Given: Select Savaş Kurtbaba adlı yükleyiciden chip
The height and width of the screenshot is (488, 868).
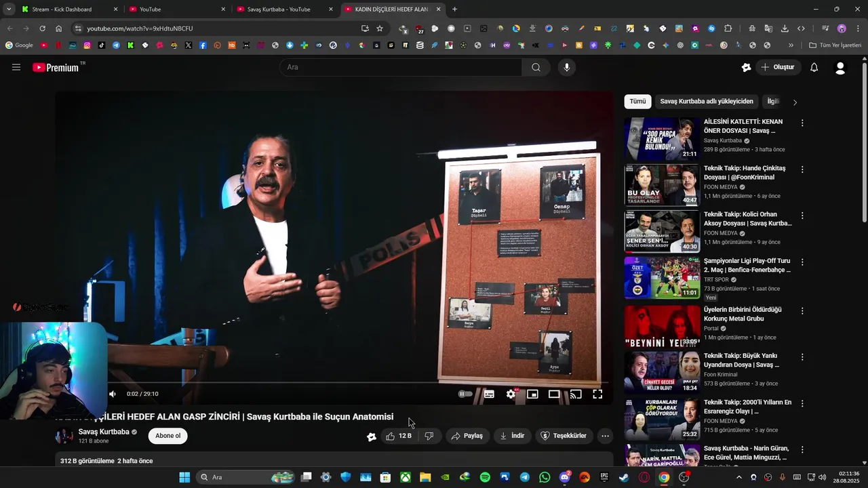Looking at the screenshot, I should click(x=707, y=102).
